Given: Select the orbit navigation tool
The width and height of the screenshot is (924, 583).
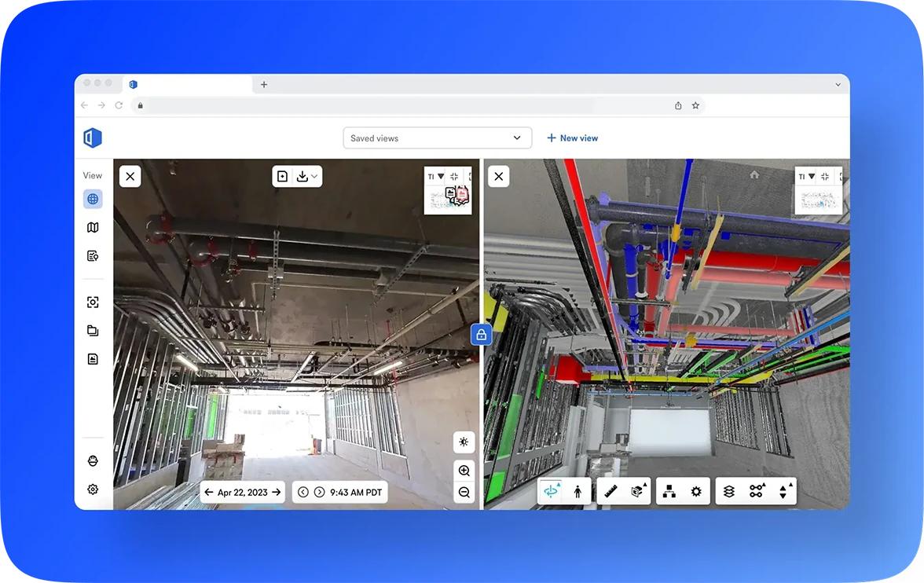Looking at the screenshot, I should [552, 490].
